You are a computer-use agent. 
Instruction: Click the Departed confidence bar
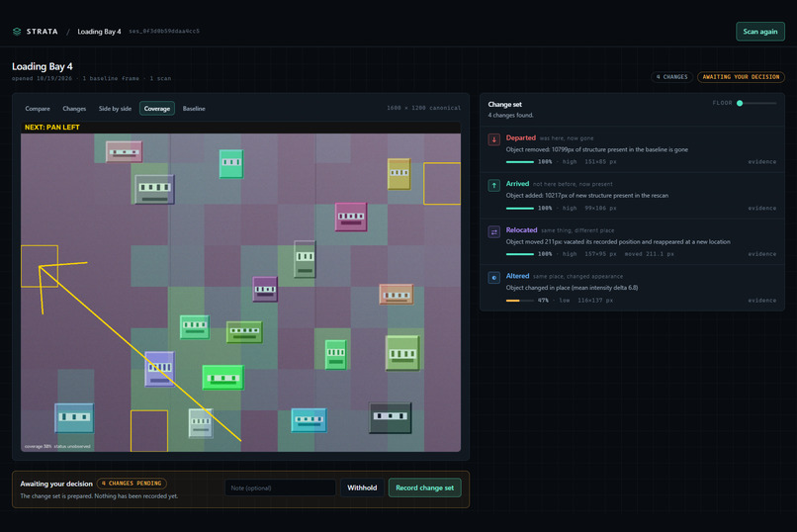[x=519, y=162]
